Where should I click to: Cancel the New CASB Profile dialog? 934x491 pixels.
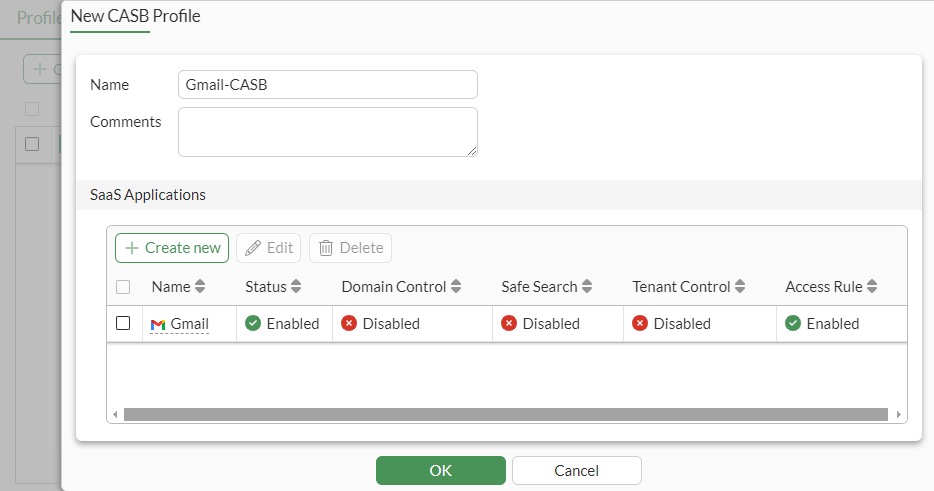(x=576, y=470)
